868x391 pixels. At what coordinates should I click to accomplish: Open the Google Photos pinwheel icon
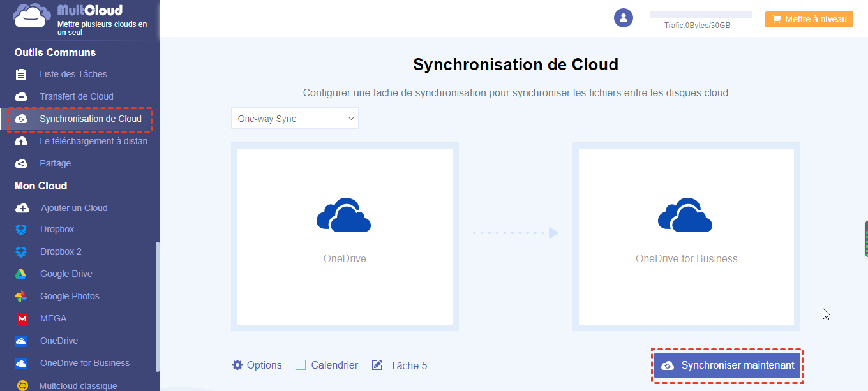(x=21, y=297)
